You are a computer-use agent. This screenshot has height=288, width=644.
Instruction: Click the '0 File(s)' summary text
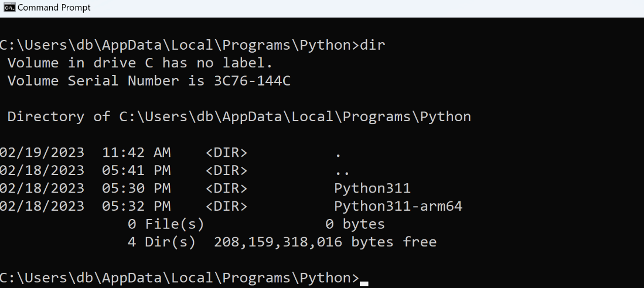tap(166, 224)
